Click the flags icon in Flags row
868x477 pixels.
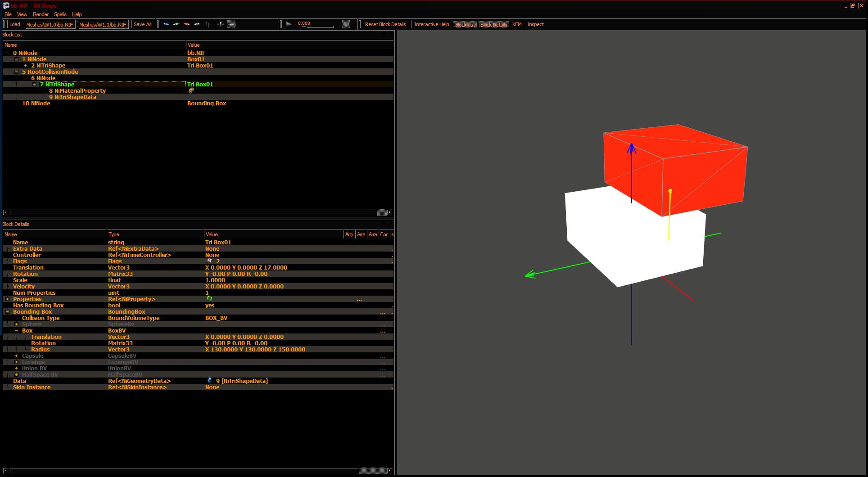click(x=209, y=261)
